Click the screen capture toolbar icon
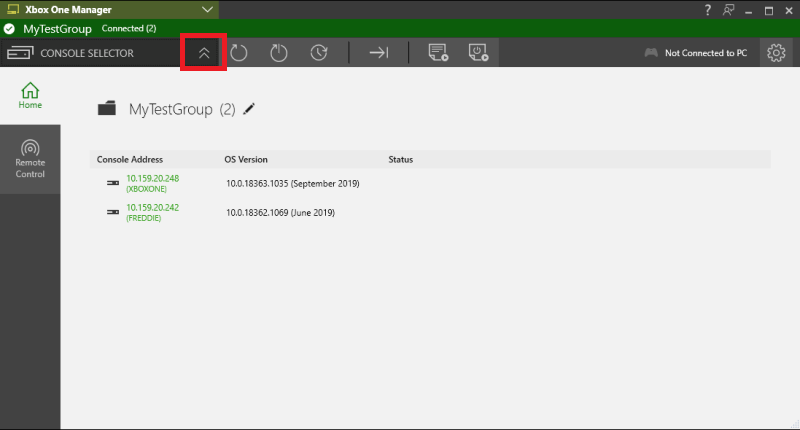The width and height of the screenshot is (800, 430). [438, 53]
